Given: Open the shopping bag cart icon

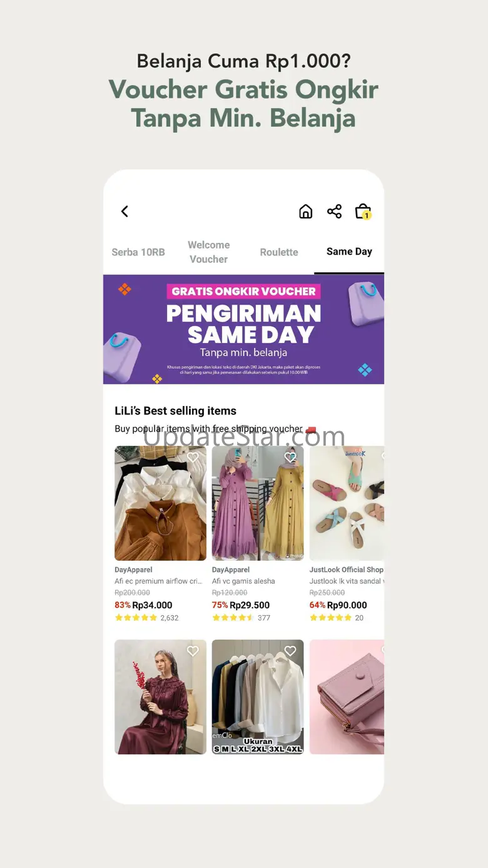Looking at the screenshot, I should point(363,212).
